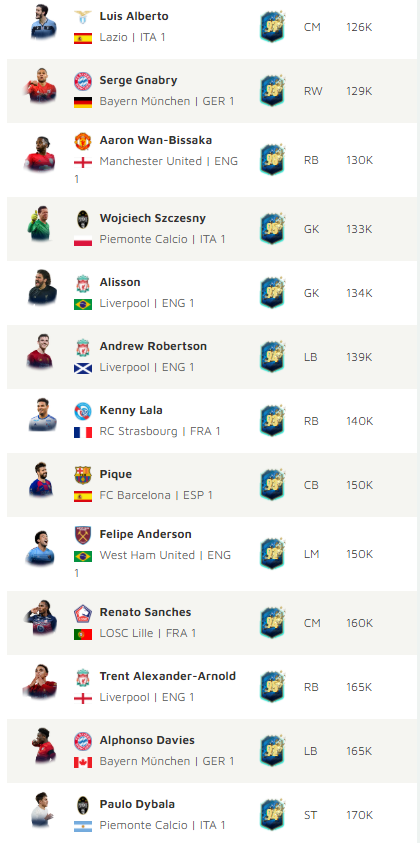
Task: Click the Brazil flag under Alisson
Action: (83, 304)
